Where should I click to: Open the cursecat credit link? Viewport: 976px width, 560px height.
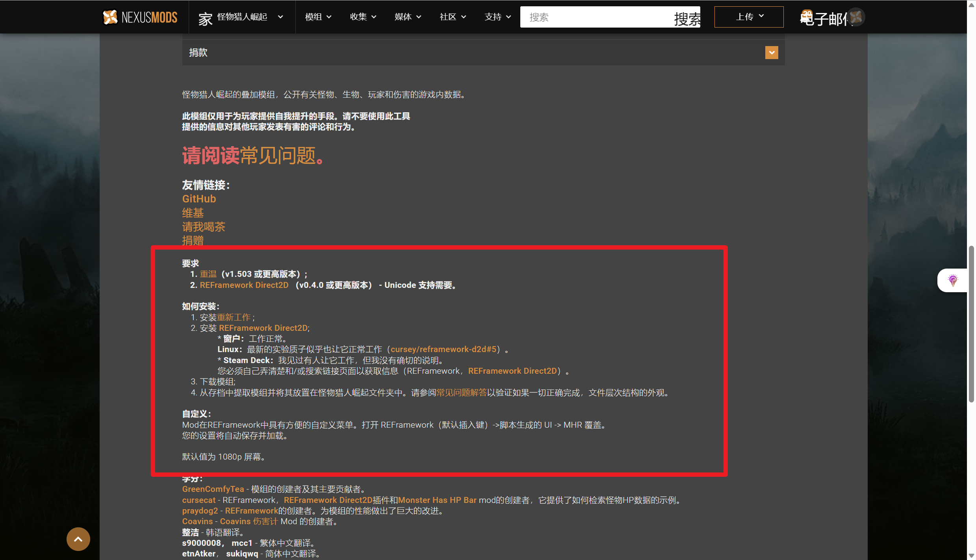(199, 500)
